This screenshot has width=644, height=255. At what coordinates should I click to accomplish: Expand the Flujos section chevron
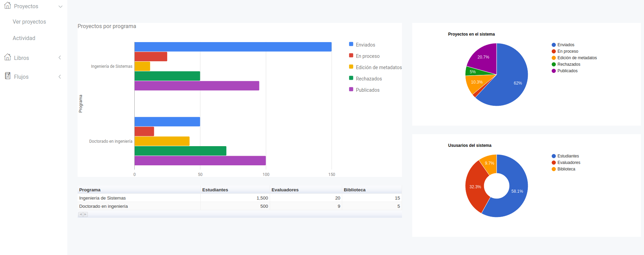pyautogui.click(x=60, y=77)
